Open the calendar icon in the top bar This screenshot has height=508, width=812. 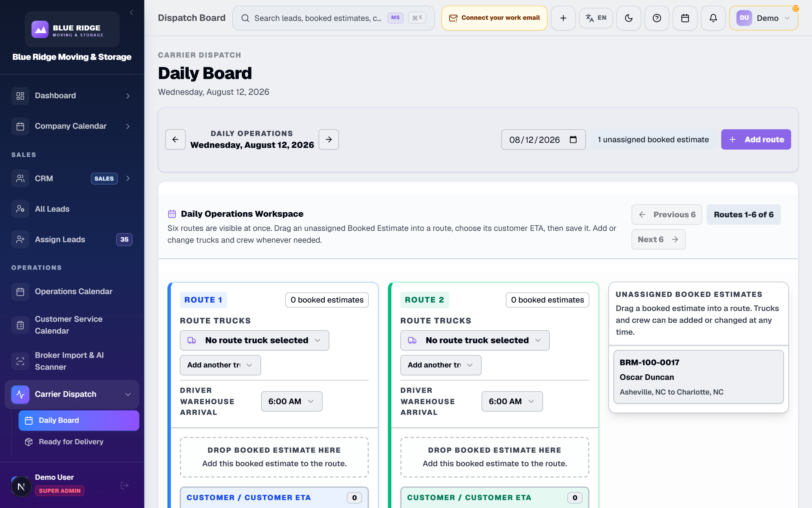685,18
